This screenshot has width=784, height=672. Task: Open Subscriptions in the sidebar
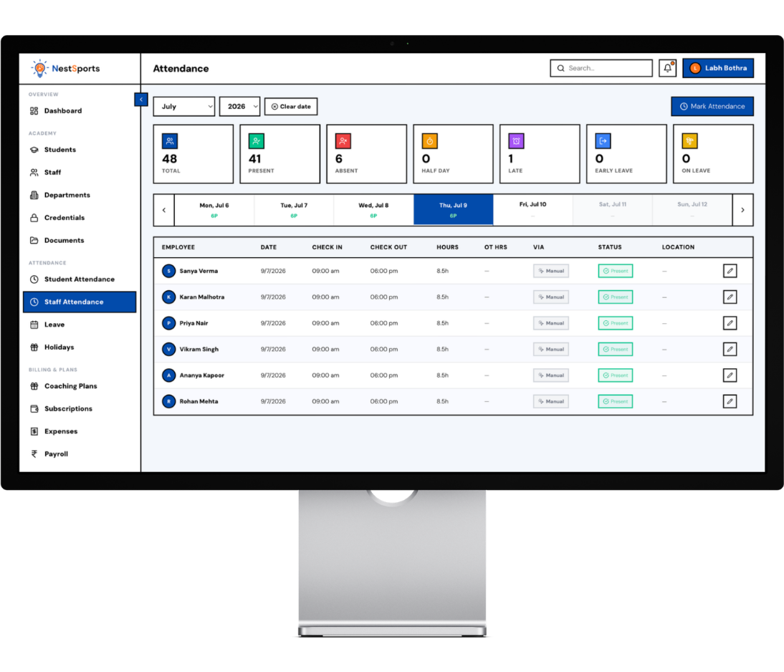click(80, 408)
